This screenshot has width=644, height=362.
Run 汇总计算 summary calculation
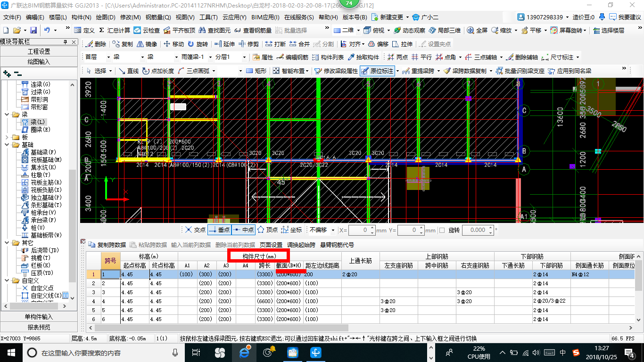click(x=115, y=30)
